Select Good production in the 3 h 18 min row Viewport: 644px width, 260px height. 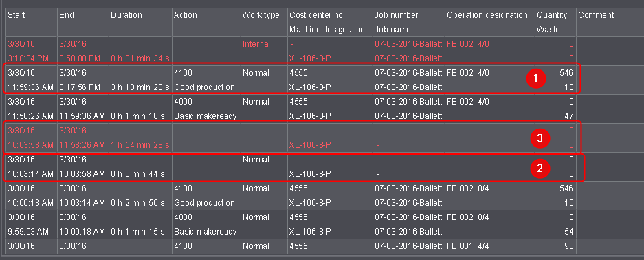pyautogui.click(x=204, y=87)
